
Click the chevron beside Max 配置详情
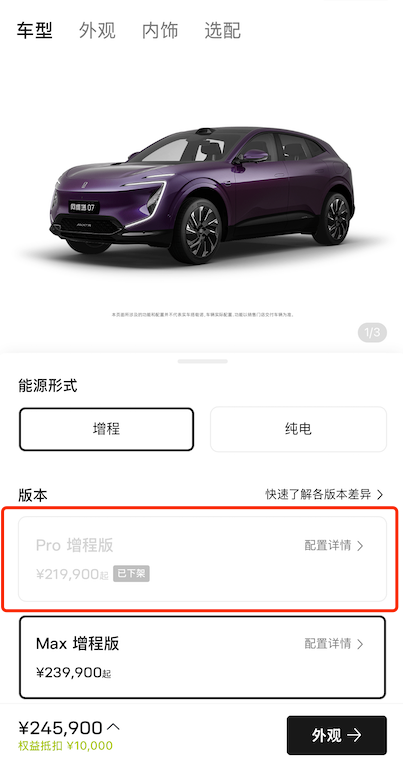click(360, 644)
